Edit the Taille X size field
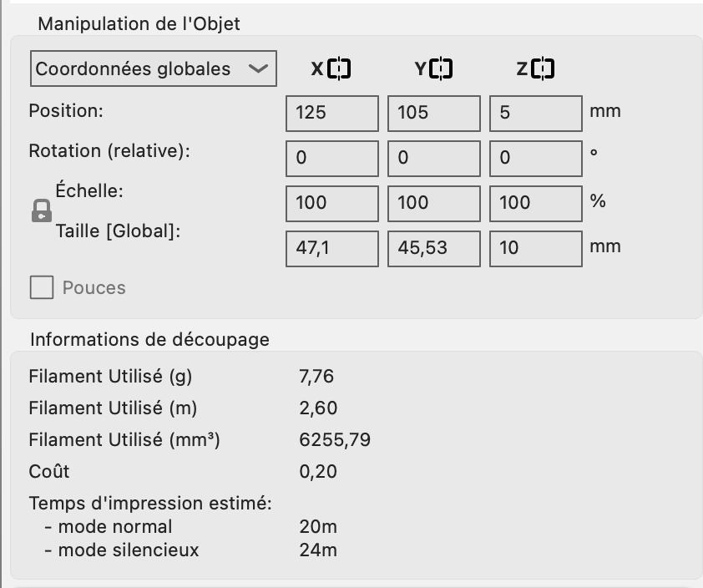703x588 pixels. pyautogui.click(x=332, y=248)
